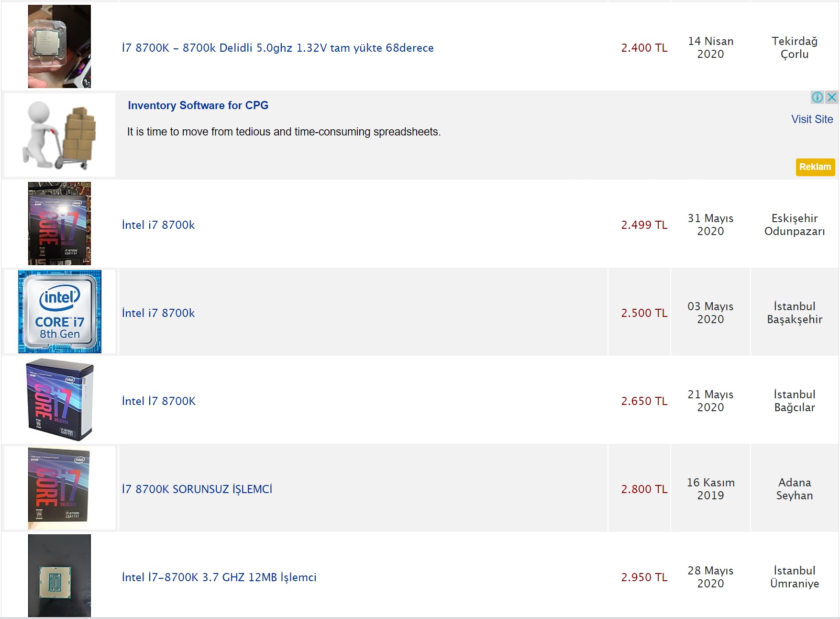Close the Inventory Software advertisement
840x619 pixels.
click(x=832, y=97)
